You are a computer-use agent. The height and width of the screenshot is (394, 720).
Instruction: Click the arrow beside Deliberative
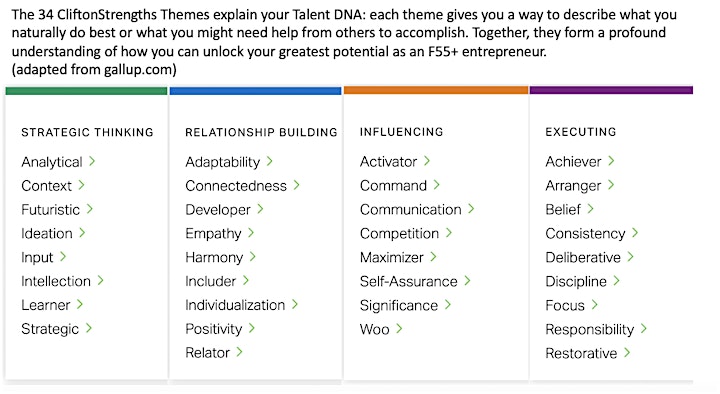coord(630,257)
